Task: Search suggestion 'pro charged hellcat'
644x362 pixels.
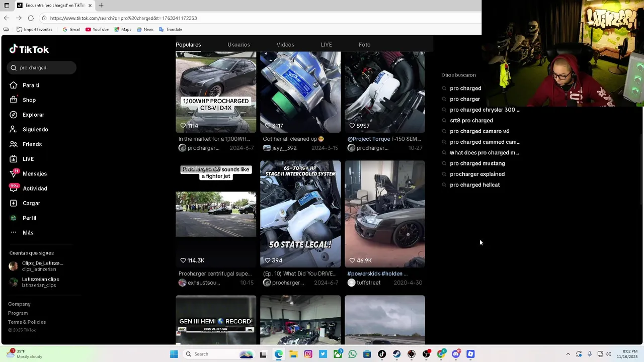Action: (475, 185)
